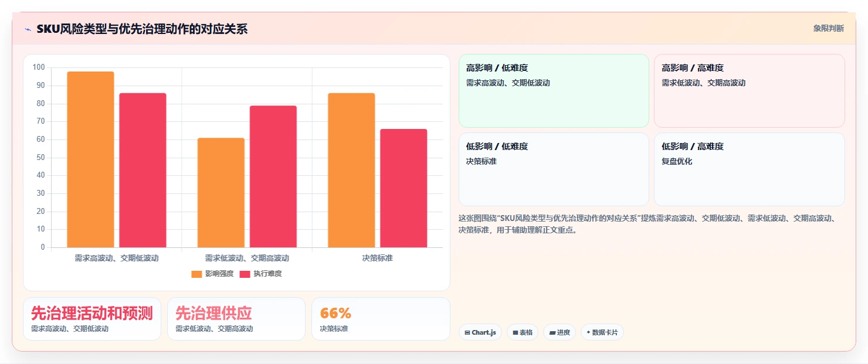Click the y-axis value 100
Image resolution: width=868 pixels, height=364 pixels.
(x=39, y=67)
